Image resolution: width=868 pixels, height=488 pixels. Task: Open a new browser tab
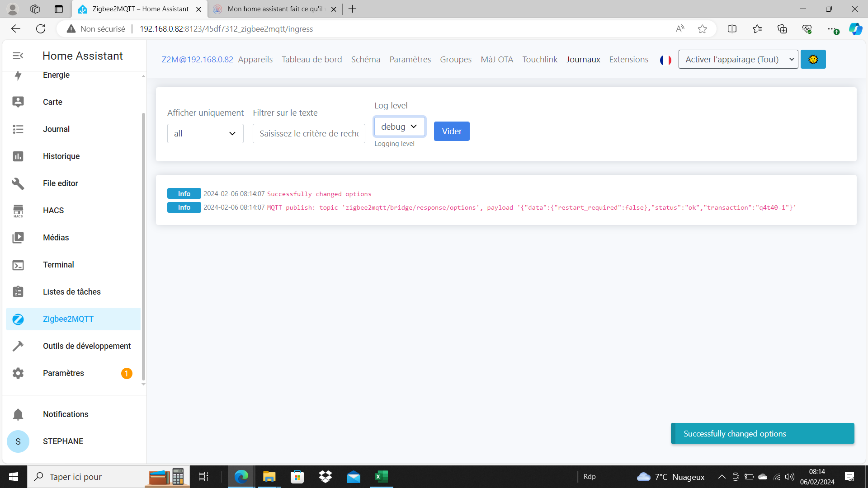click(353, 9)
